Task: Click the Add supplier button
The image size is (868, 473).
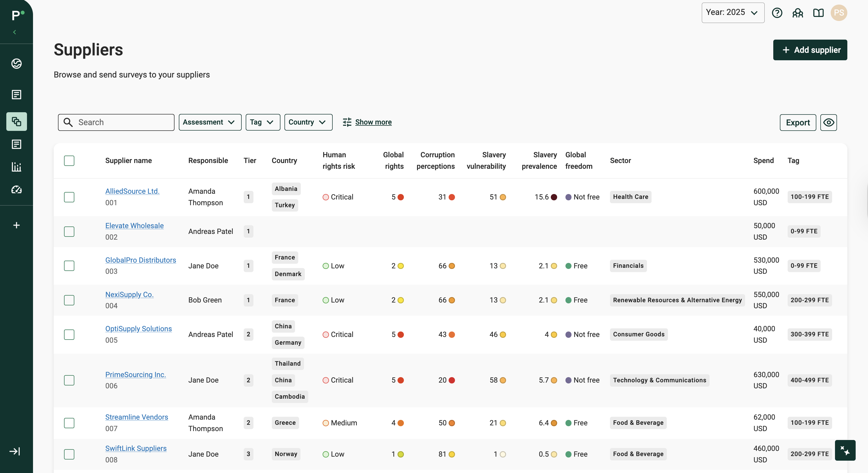Action: [810, 50]
